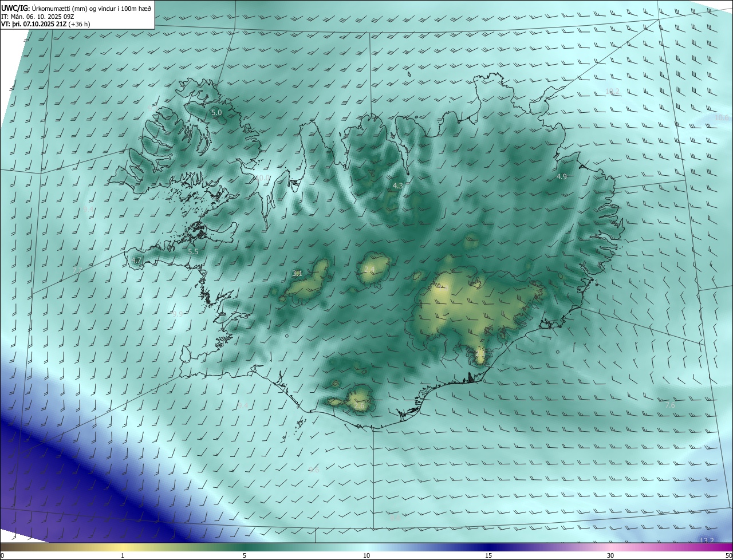733x560 pixels.
Task: Click the 5.0 value in the Westfjords
Action: click(216, 113)
